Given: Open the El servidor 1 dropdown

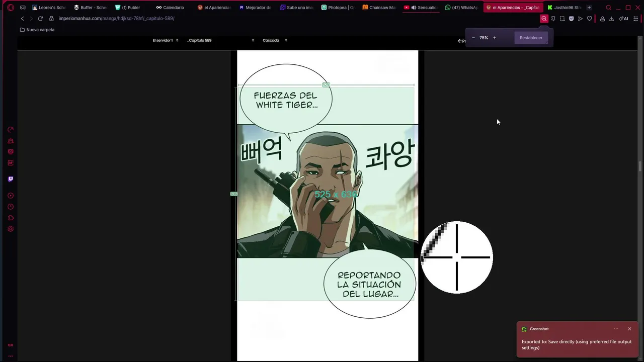Looking at the screenshot, I should (x=166, y=40).
